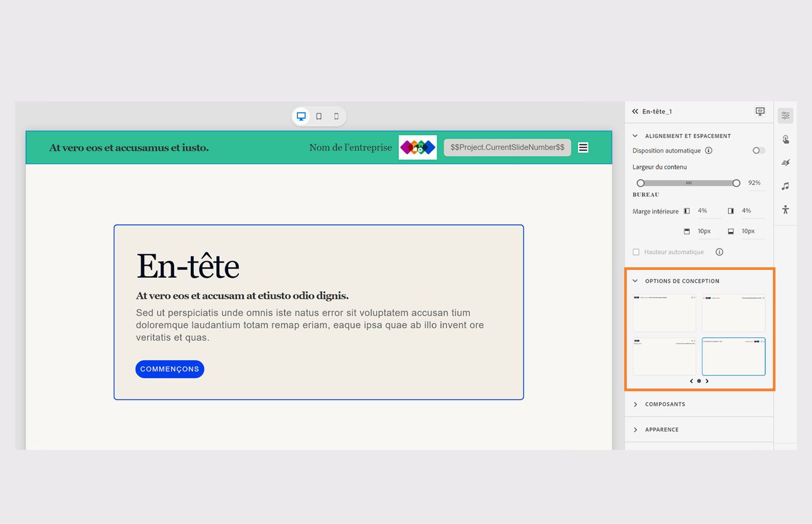Enable the Disposition automatique toggle
Image resolution: width=812 pixels, height=524 pixels.
pos(758,150)
